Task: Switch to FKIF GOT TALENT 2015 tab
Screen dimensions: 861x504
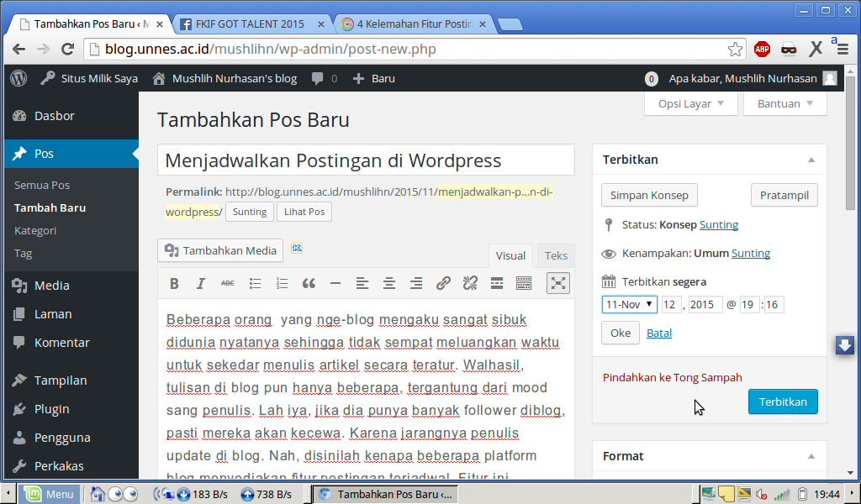Action: [x=250, y=24]
